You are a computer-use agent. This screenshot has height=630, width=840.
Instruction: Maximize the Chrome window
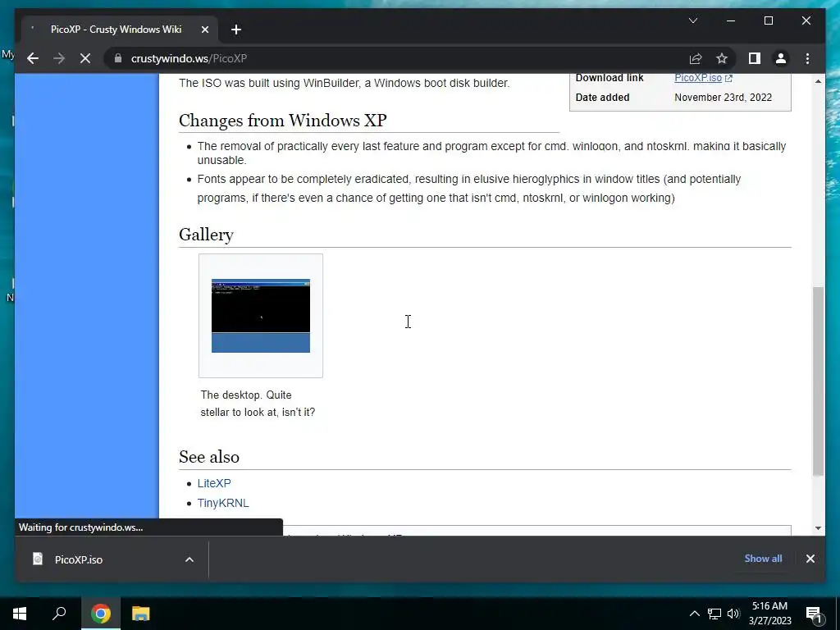click(768, 21)
